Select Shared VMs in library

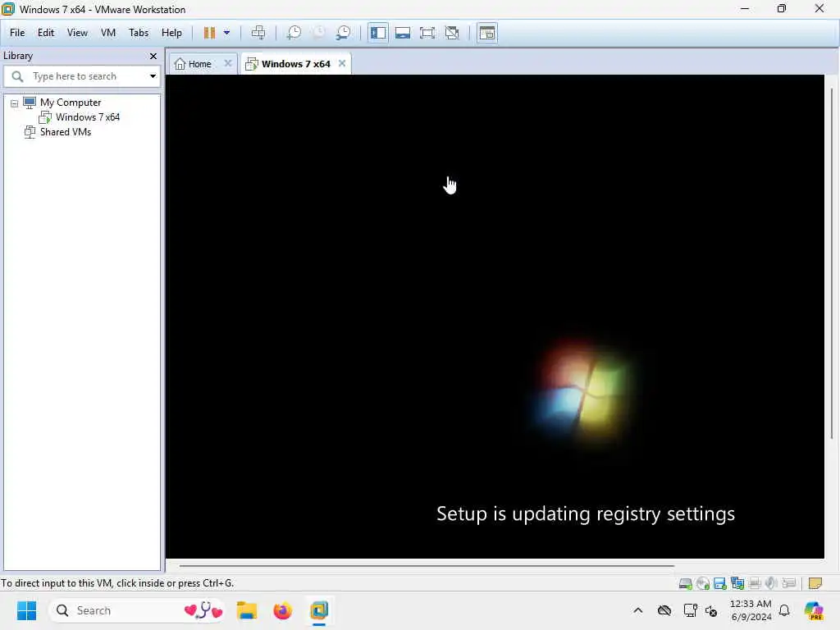66,132
